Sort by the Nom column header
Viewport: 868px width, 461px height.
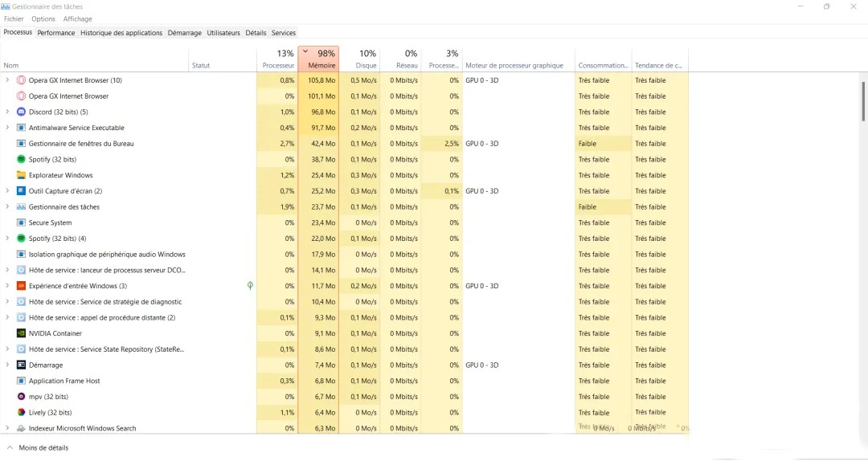[x=94, y=59]
